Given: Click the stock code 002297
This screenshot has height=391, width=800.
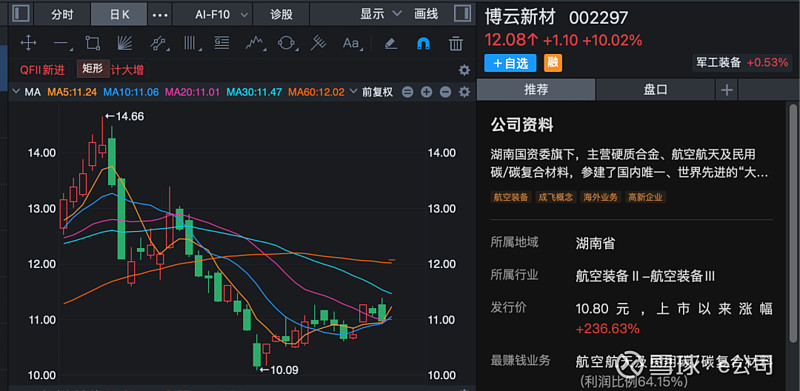Looking at the screenshot, I should [x=598, y=18].
